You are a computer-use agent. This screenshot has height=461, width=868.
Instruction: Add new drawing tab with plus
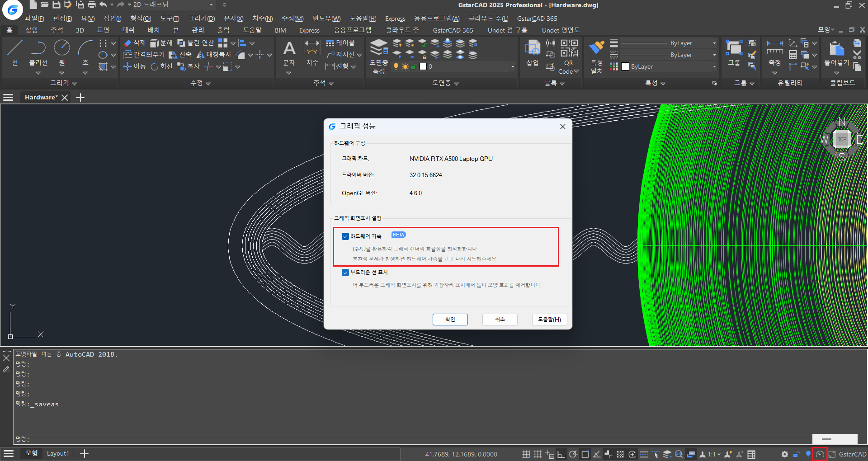point(80,98)
